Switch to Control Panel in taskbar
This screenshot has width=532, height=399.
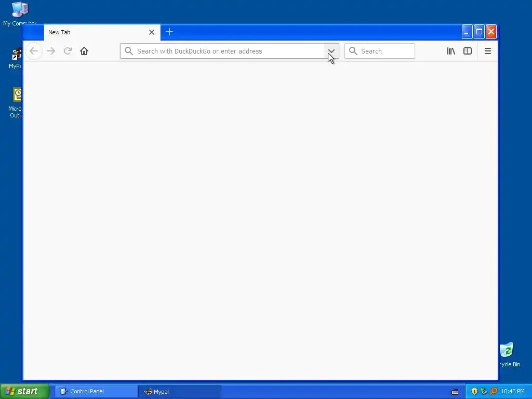tap(96, 392)
